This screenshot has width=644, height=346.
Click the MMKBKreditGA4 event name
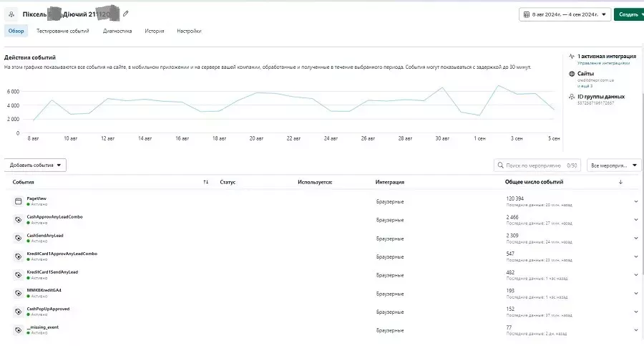click(44, 290)
